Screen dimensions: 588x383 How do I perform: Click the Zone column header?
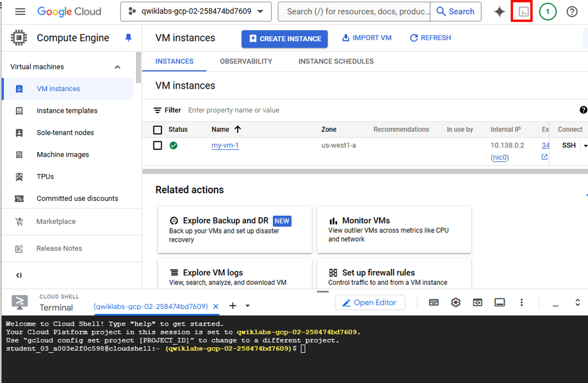[329, 129]
